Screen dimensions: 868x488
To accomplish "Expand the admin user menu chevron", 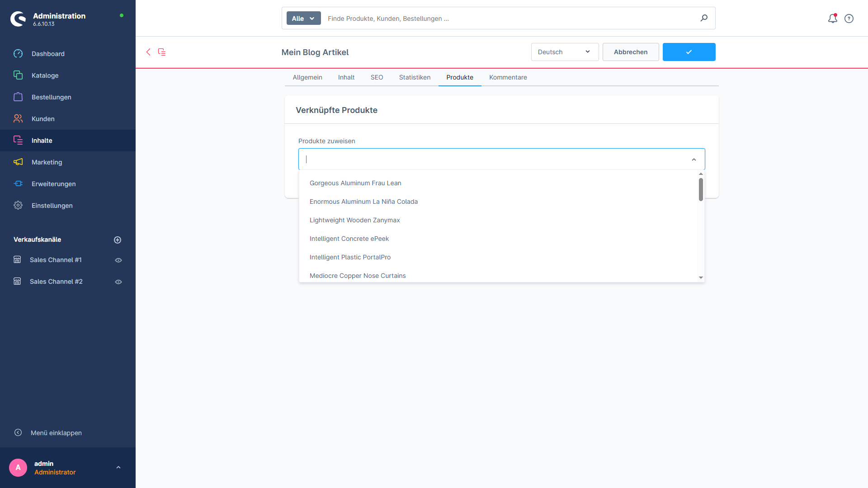I will coord(118,468).
